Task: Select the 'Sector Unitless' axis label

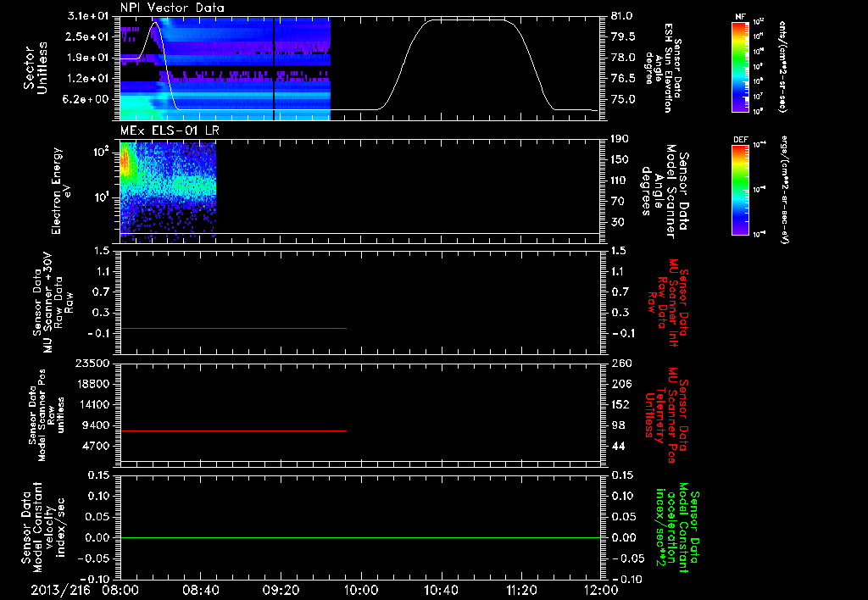Action: [36, 68]
